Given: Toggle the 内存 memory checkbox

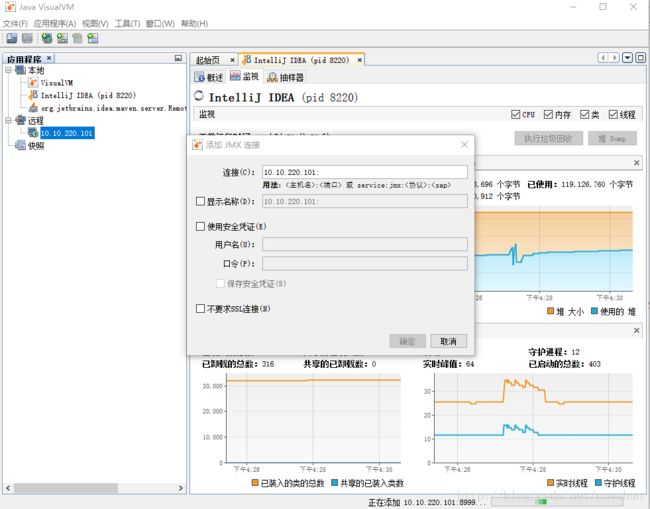Looking at the screenshot, I should pyautogui.click(x=548, y=114).
